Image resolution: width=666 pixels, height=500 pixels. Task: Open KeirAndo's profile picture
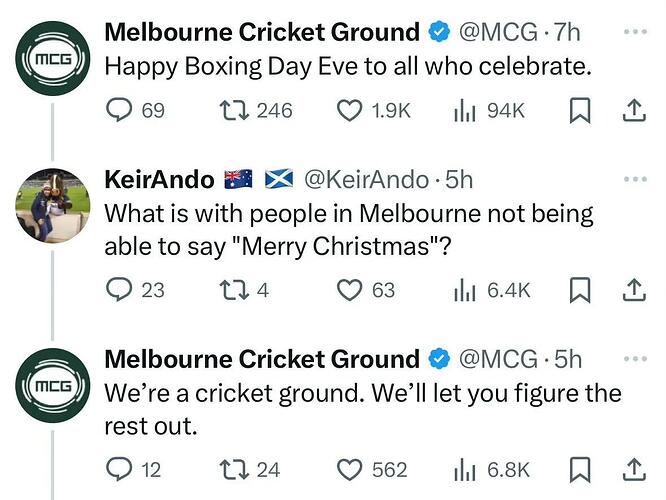click(53, 206)
